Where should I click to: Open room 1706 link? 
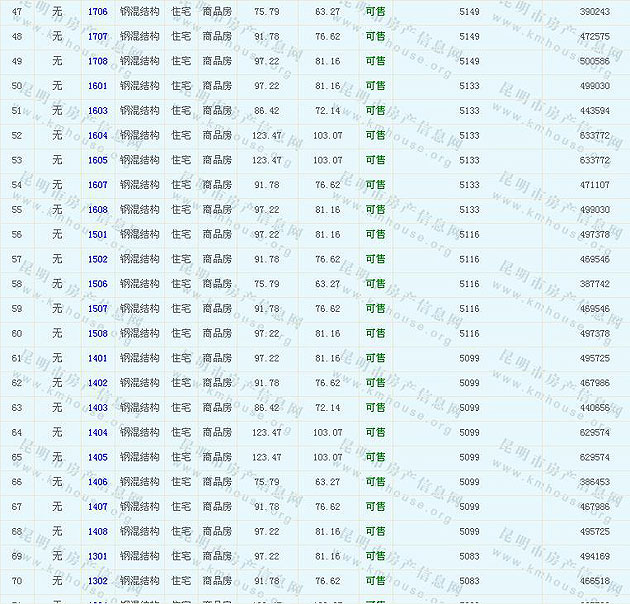tap(98, 11)
